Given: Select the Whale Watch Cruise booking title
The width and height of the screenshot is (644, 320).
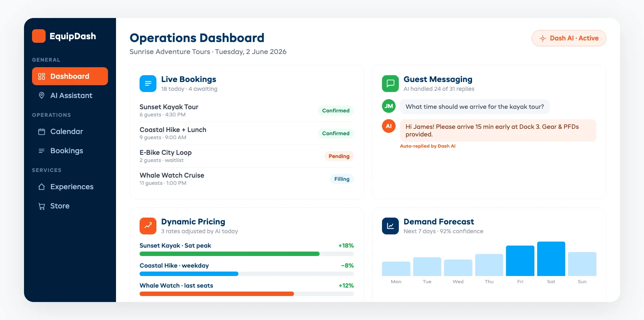Looking at the screenshot, I should point(172,175).
